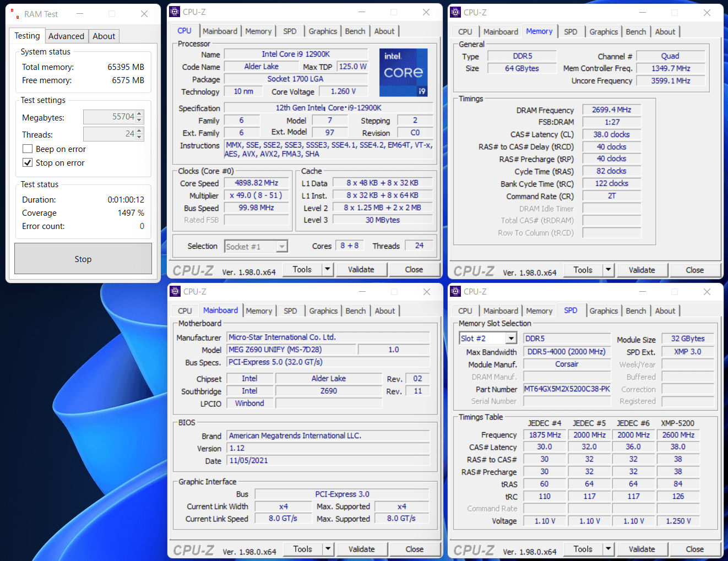Screen dimensions: 728x561
Task: Click the Module Size value 32 GBytes
Action: tap(688, 339)
